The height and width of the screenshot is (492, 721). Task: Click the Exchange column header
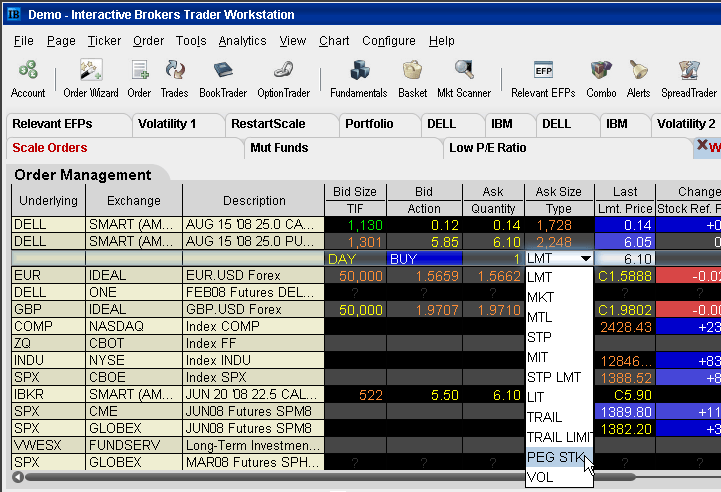[134, 200]
